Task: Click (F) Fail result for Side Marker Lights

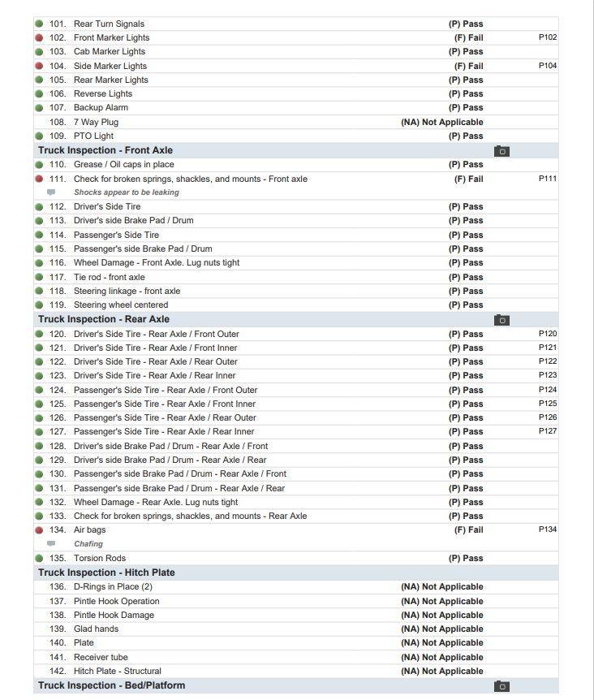Action: tap(468, 66)
